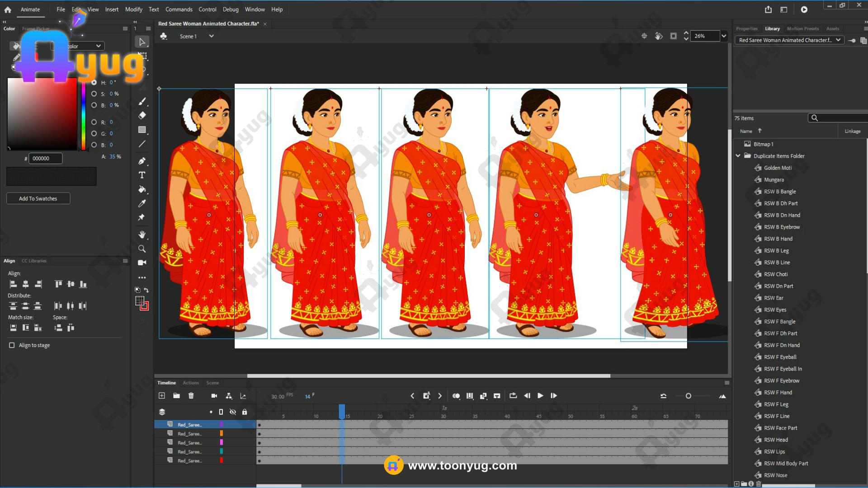868x488 pixels.
Task: Enable Align to stage checkbox
Action: (12, 345)
